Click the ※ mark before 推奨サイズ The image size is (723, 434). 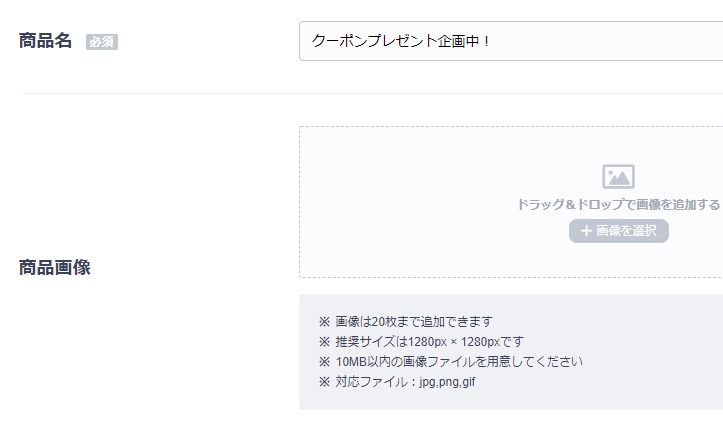pos(325,342)
